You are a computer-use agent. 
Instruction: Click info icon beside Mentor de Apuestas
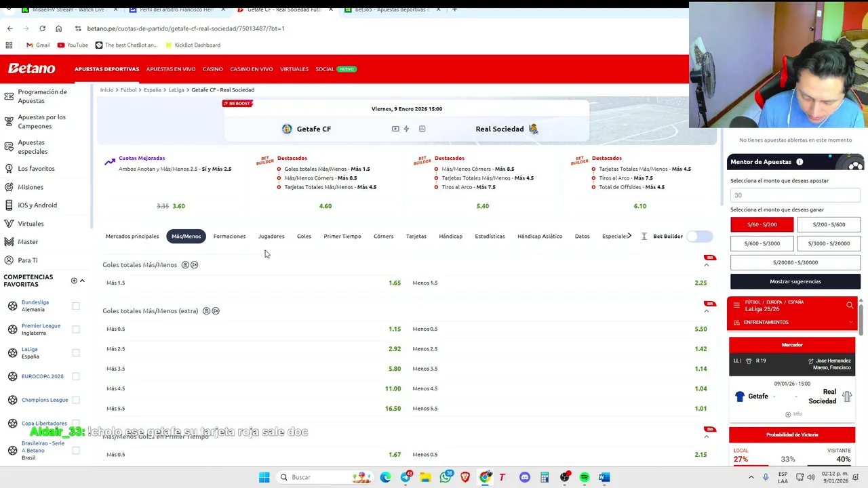point(800,162)
